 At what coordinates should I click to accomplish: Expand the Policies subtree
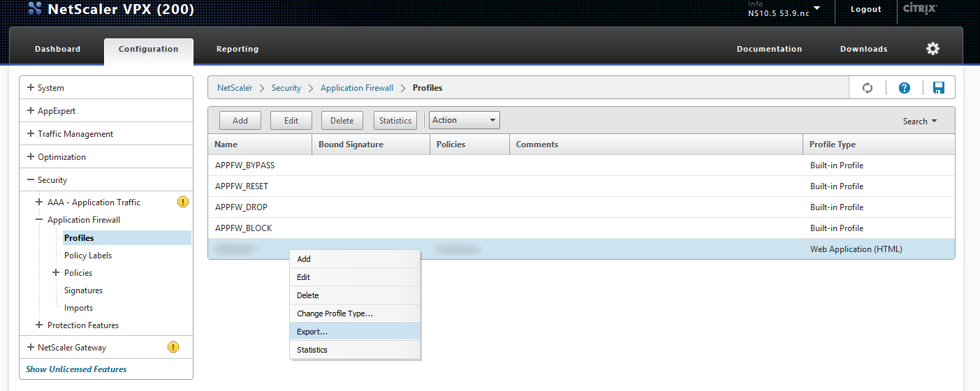[x=57, y=273]
